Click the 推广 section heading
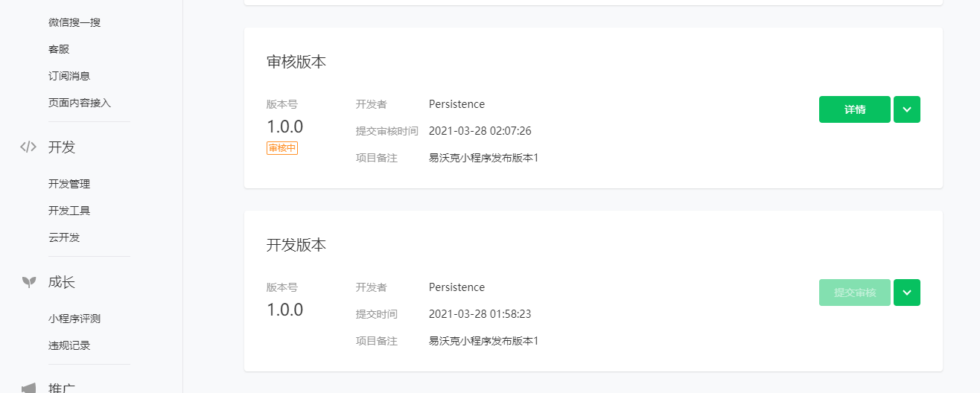This screenshot has width=980, height=393. pos(62,388)
